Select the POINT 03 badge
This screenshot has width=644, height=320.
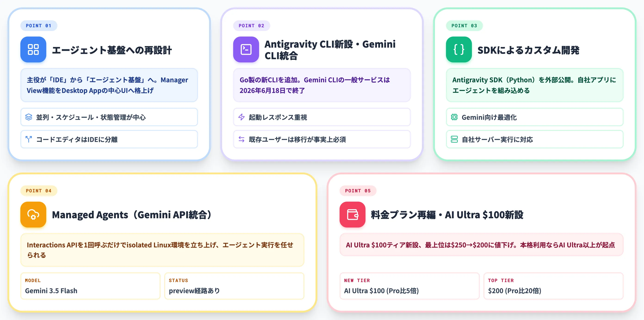coord(464,26)
